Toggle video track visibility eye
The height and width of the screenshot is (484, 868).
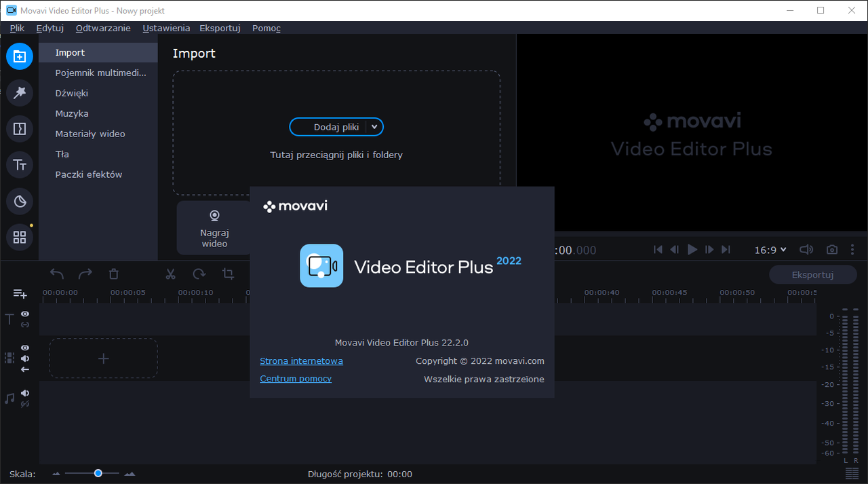25,348
